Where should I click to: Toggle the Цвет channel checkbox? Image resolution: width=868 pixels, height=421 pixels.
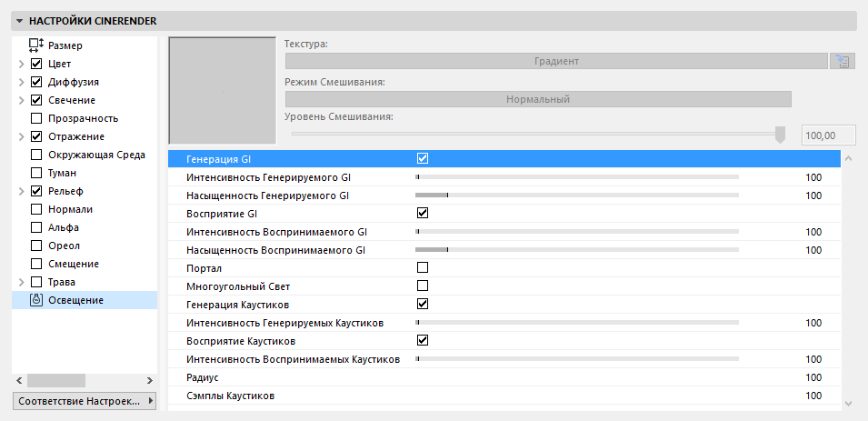pyautogui.click(x=36, y=64)
